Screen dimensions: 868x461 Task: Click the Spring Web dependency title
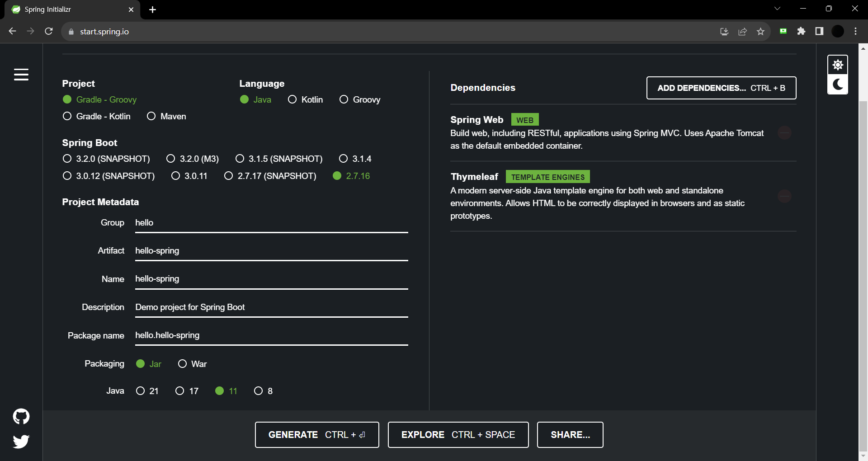coord(476,120)
